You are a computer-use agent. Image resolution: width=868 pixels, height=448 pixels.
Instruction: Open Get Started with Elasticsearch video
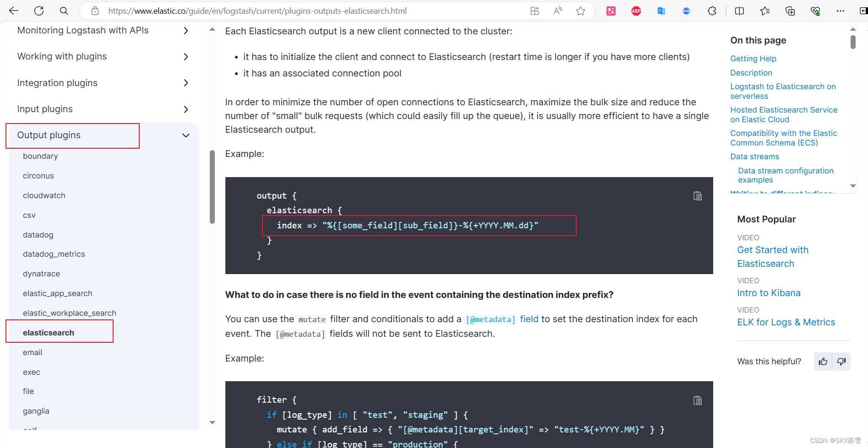click(773, 257)
